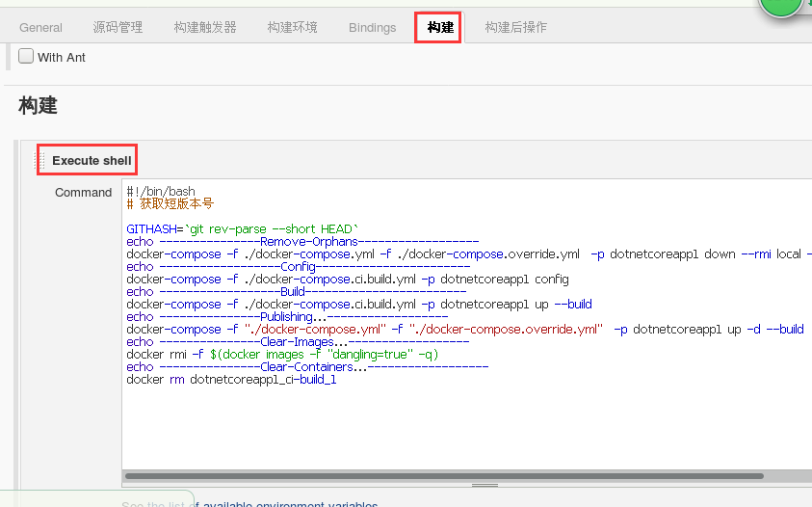The image size is (812, 507).
Task: Click the Command field label
Action: pos(84,193)
